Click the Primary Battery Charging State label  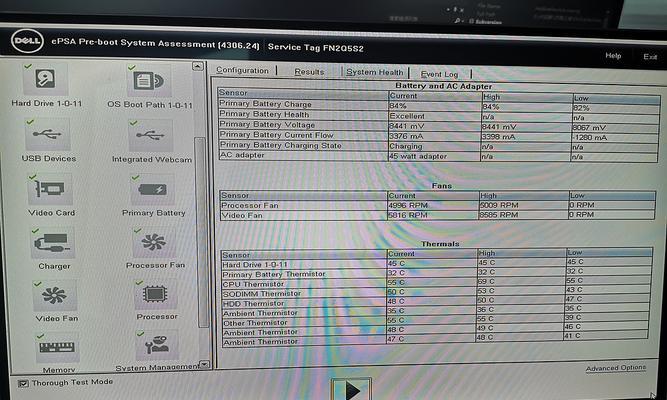point(281,145)
